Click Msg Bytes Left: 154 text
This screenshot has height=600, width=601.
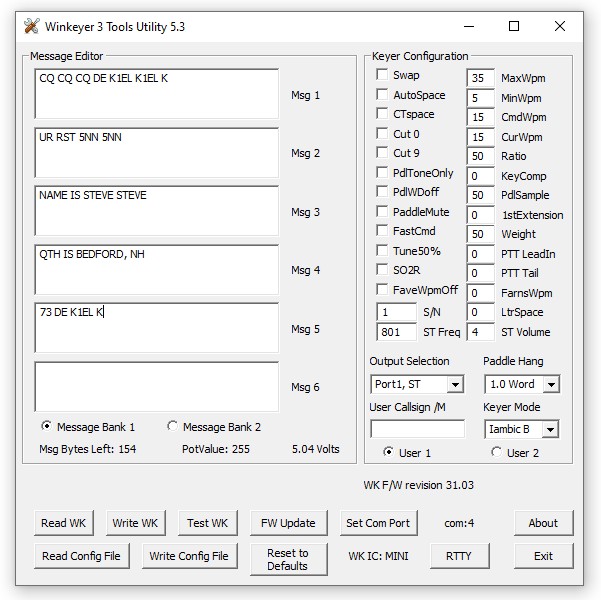point(88,449)
